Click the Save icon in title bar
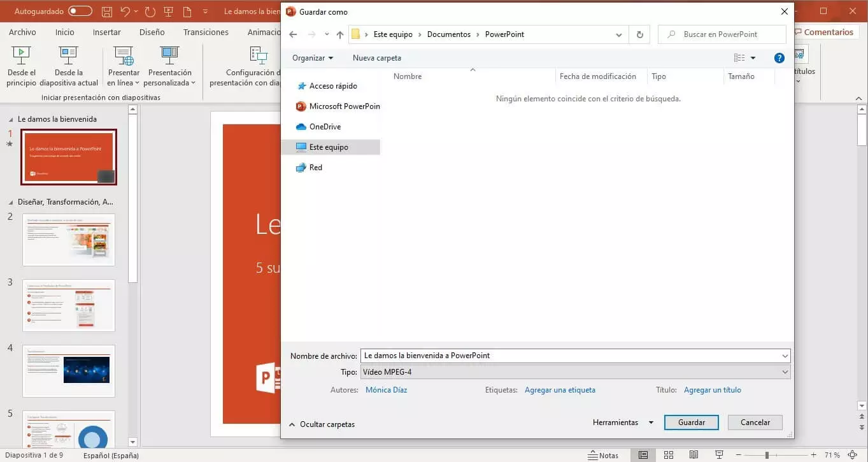Image resolution: width=868 pixels, height=462 pixels. (107, 11)
